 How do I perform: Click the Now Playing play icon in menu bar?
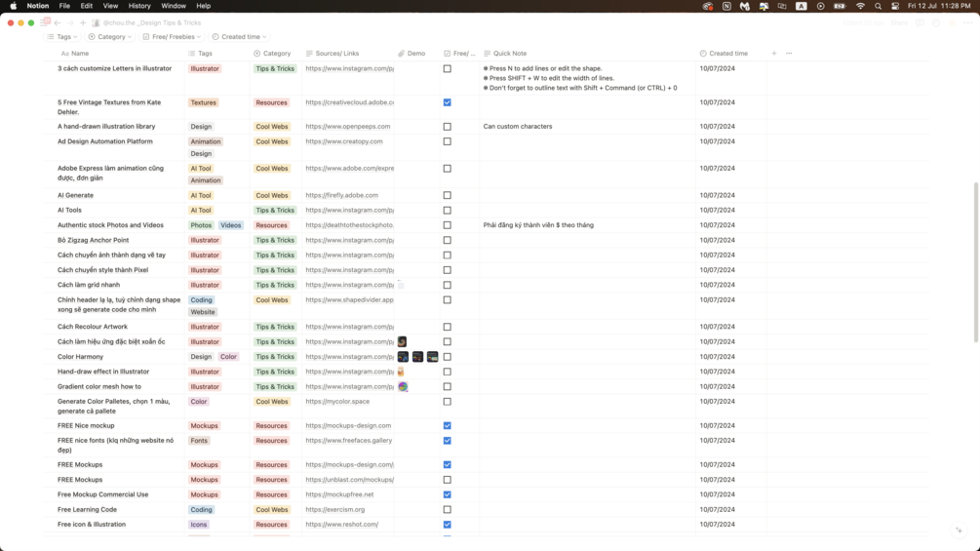pyautogui.click(x=821, y=6)
